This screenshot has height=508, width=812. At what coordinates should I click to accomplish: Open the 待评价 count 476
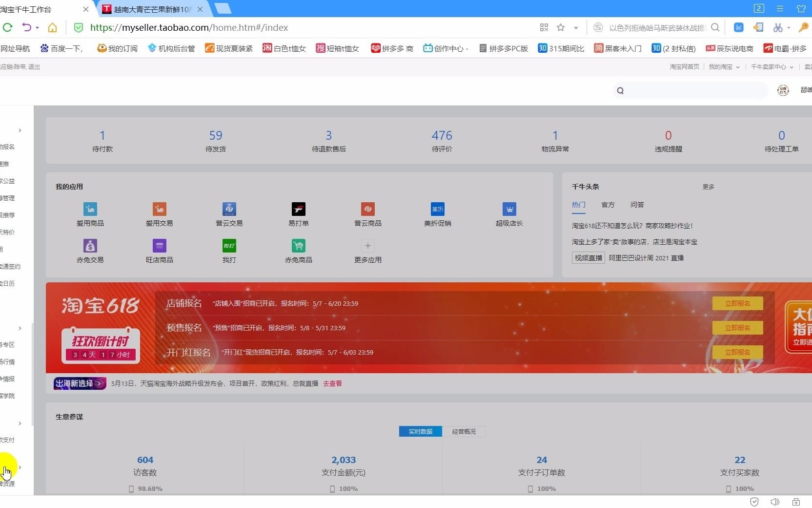[x=442, y=135]
